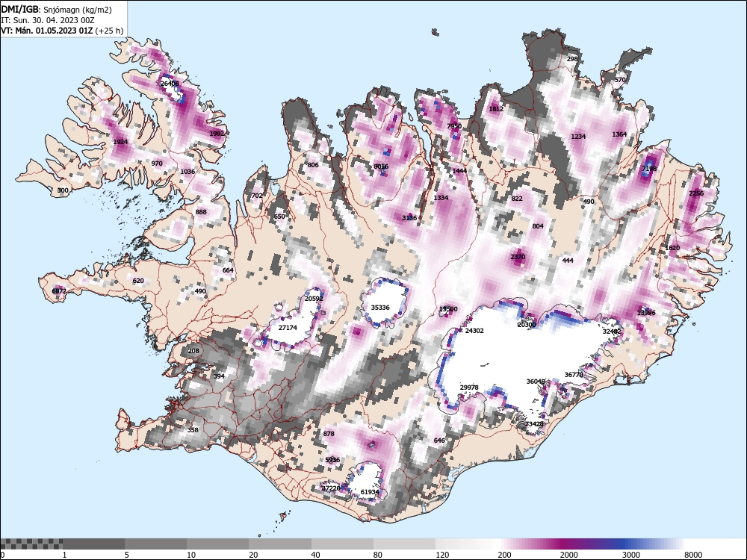
Task: Click the glacier value 36048
Action: coord(536,382)
